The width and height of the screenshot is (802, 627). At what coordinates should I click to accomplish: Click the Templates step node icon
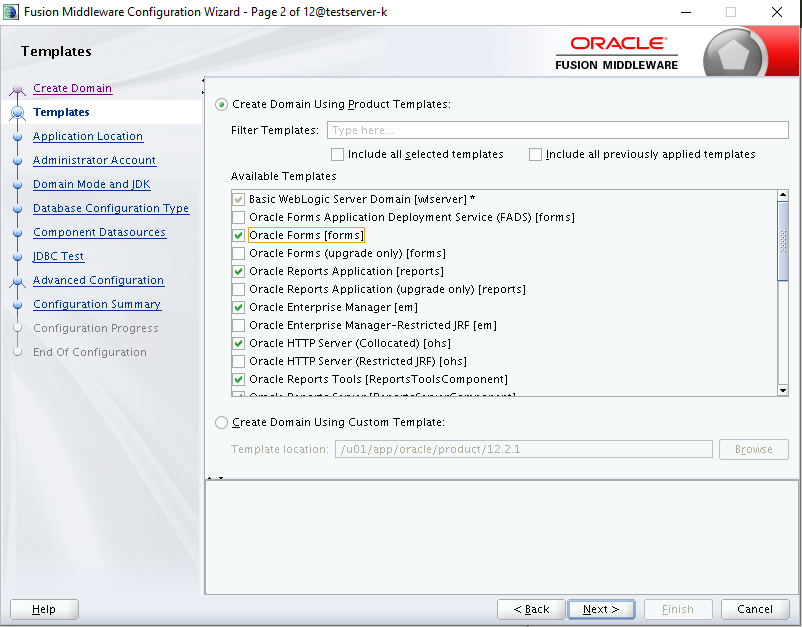[18, 113]
